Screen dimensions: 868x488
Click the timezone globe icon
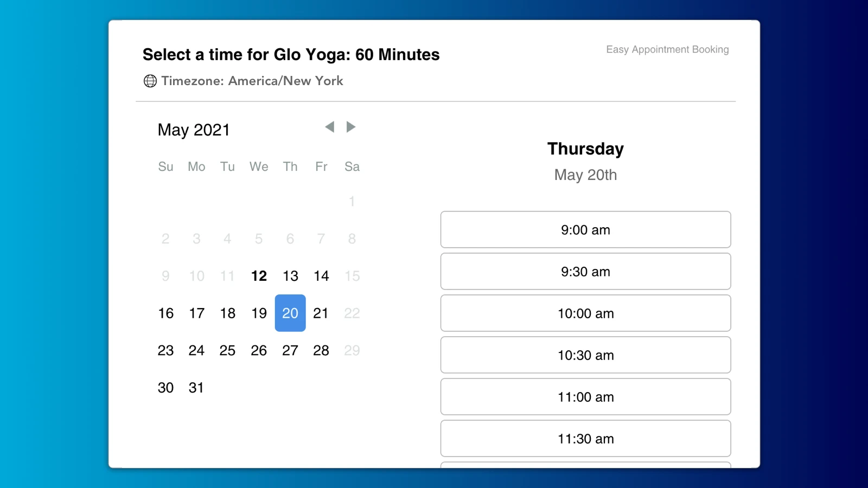pyautogui.click(x=150, y=81)
